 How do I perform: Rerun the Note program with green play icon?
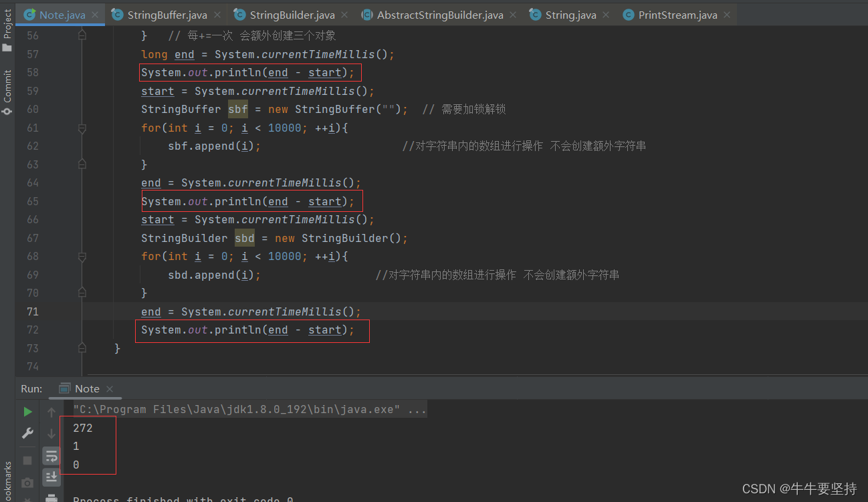coord(27,412)
